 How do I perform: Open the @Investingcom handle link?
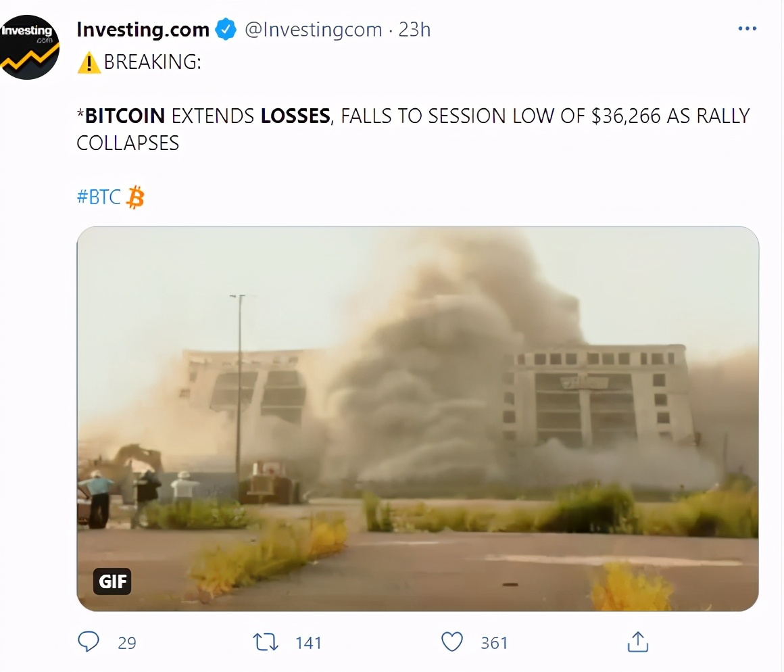point(313,30)
